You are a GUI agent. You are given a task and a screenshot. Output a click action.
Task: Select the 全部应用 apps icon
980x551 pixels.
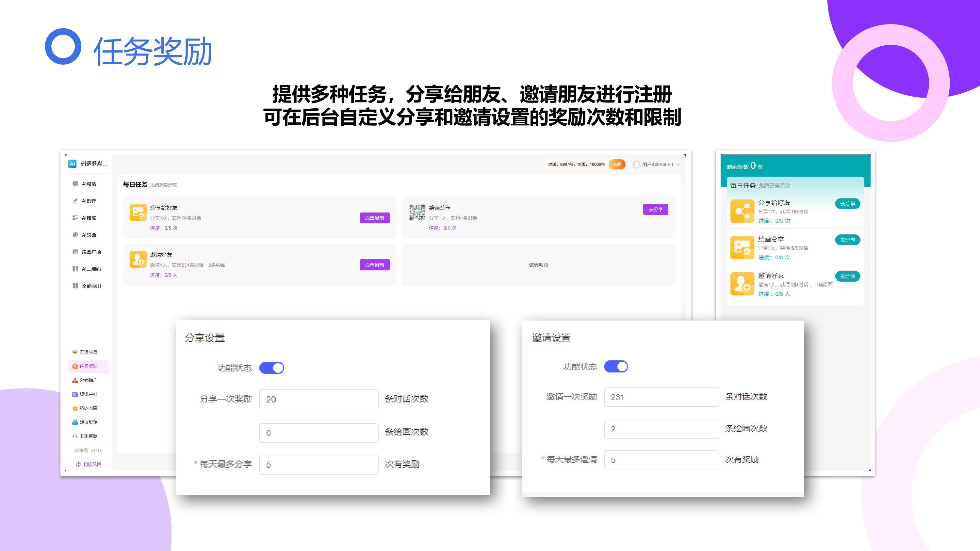[x=75, y=286]
